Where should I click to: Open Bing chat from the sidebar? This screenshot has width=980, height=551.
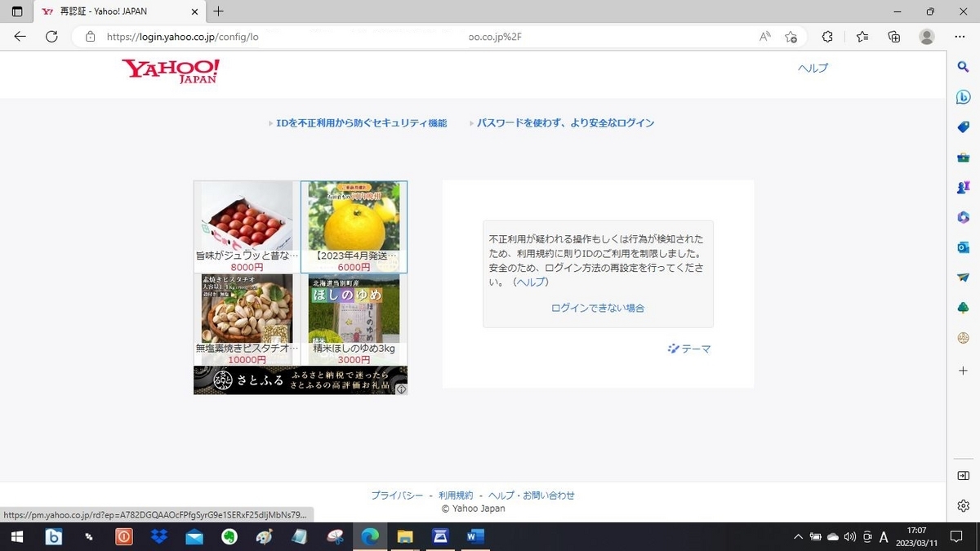(x=963, y=97)
